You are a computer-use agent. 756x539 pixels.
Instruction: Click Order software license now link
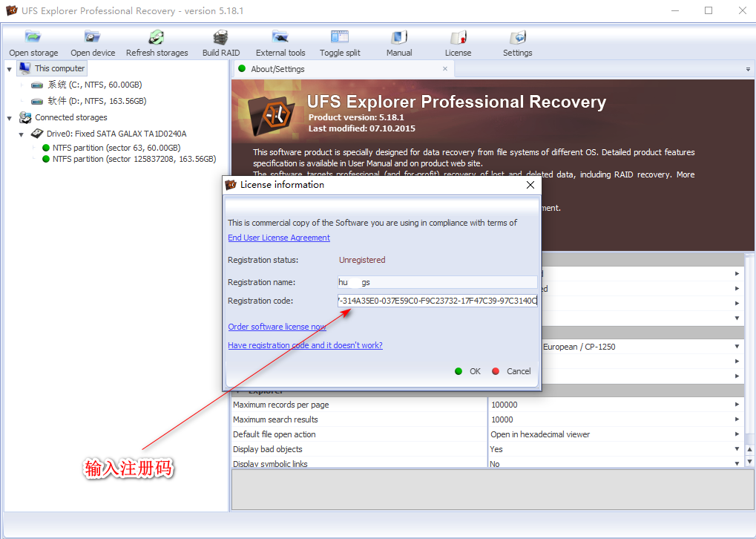[277, 327]
